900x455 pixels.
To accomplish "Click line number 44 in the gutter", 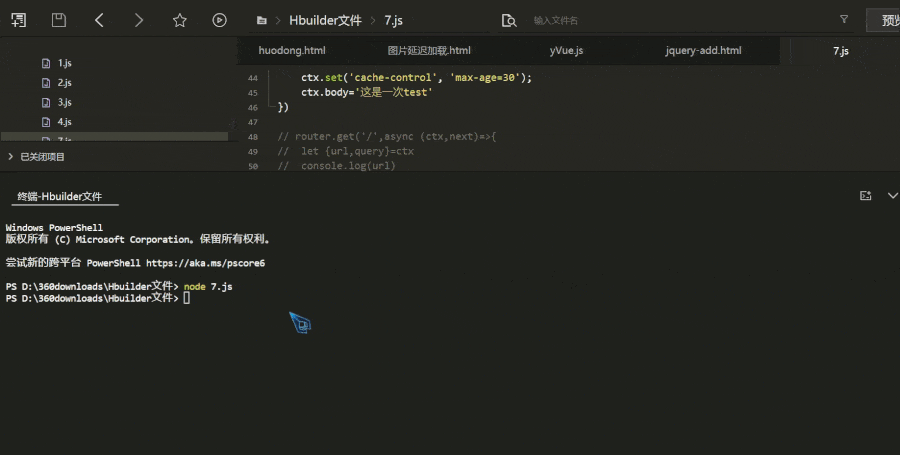I will (x=253, y=78).
